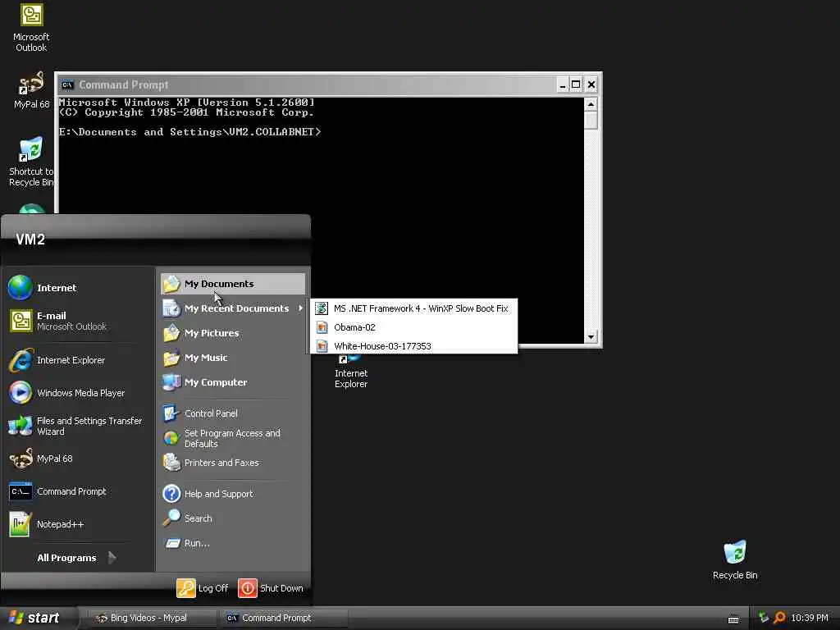Click the Log Off button
This screenshot has height=630, width=840.
[203, 588]
